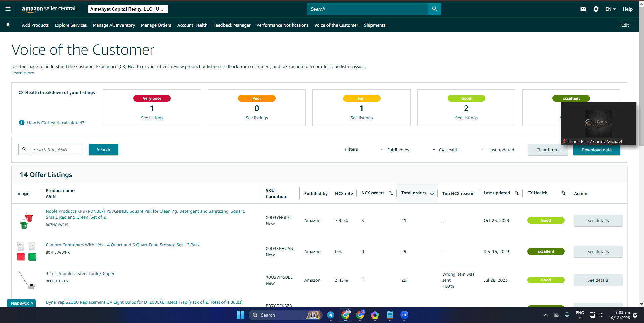644x323 pixels.
Task: See details for Cambro Containers listing
Action: [598, 252]
